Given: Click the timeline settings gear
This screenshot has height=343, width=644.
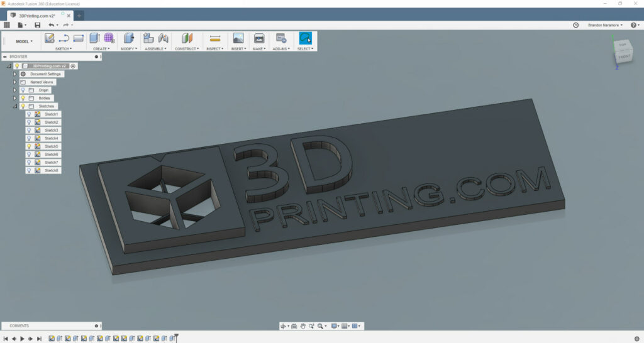Looking at the screenshot, I should coord(637,339).
